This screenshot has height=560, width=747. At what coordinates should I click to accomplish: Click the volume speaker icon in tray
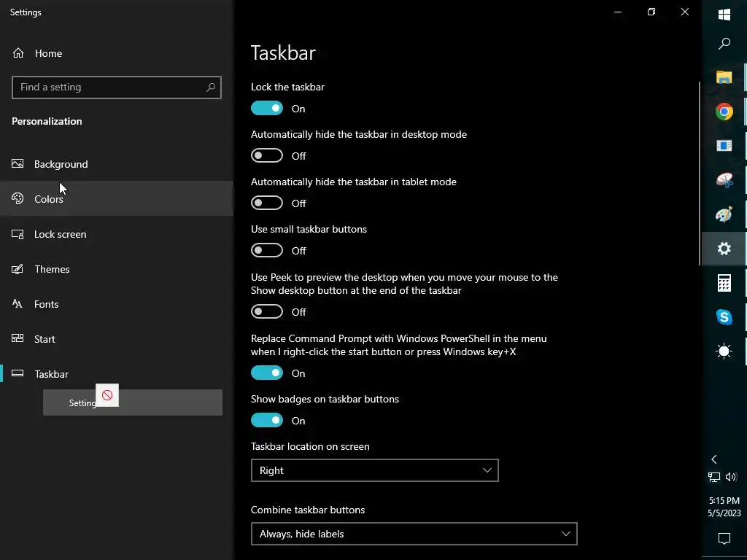(x=731, y=477)
